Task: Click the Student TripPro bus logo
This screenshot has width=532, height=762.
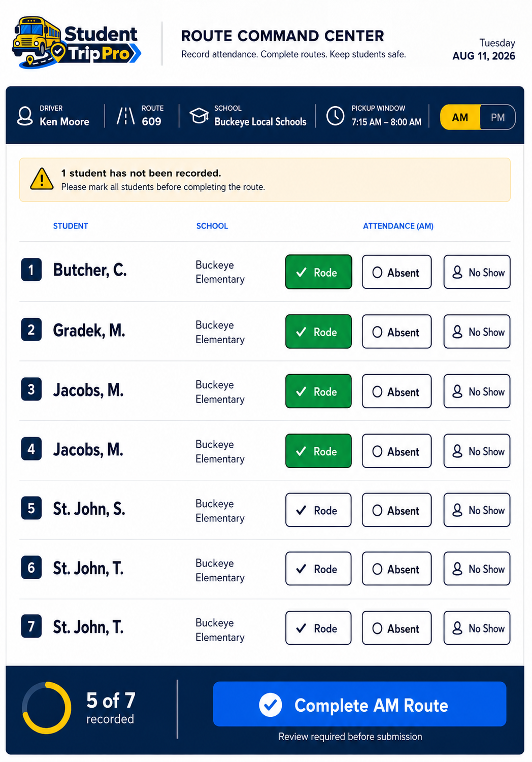Action: (76, 43)
